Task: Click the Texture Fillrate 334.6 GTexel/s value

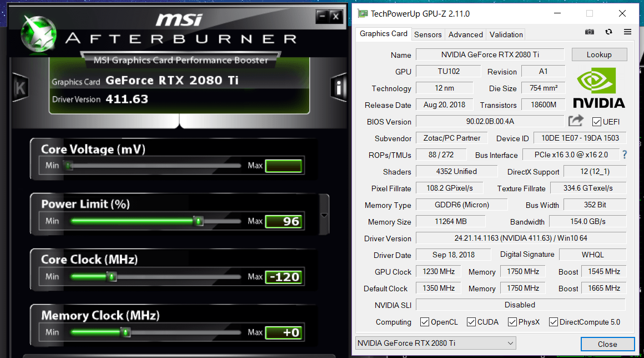Action: tap(588, 188)
